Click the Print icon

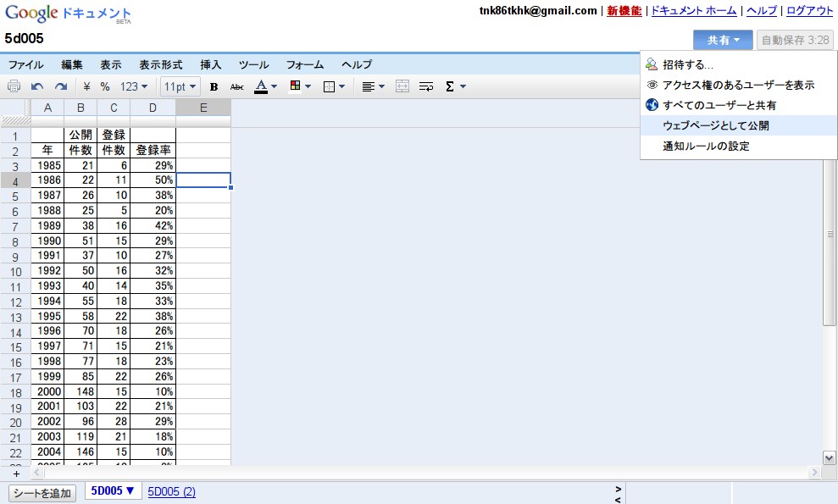coord(14,86)
